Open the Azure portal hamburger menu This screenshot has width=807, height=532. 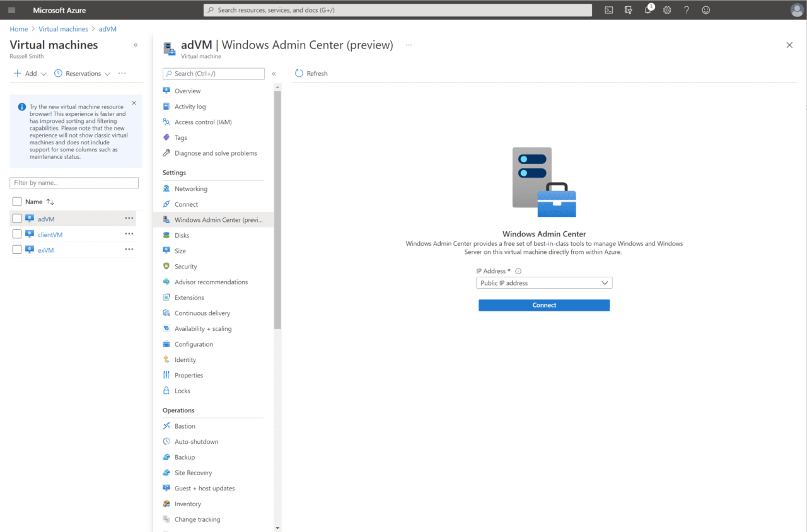click(x=11, y=10)
